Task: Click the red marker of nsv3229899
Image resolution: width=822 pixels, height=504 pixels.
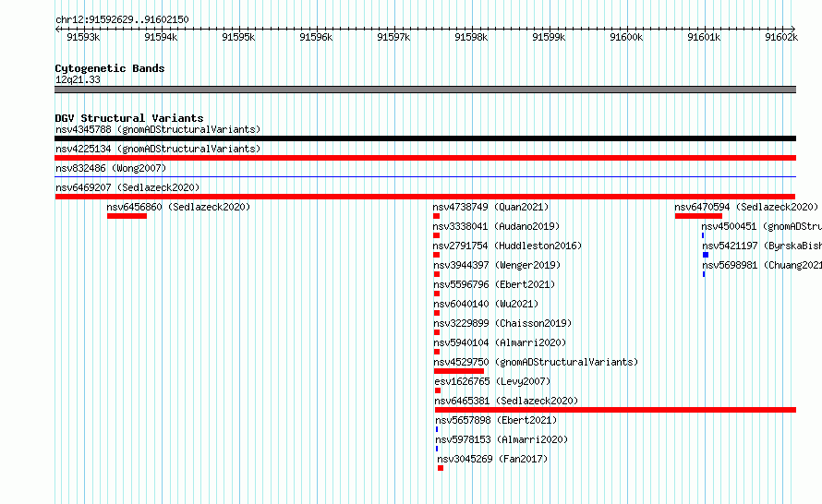Action: pos(437,332)
